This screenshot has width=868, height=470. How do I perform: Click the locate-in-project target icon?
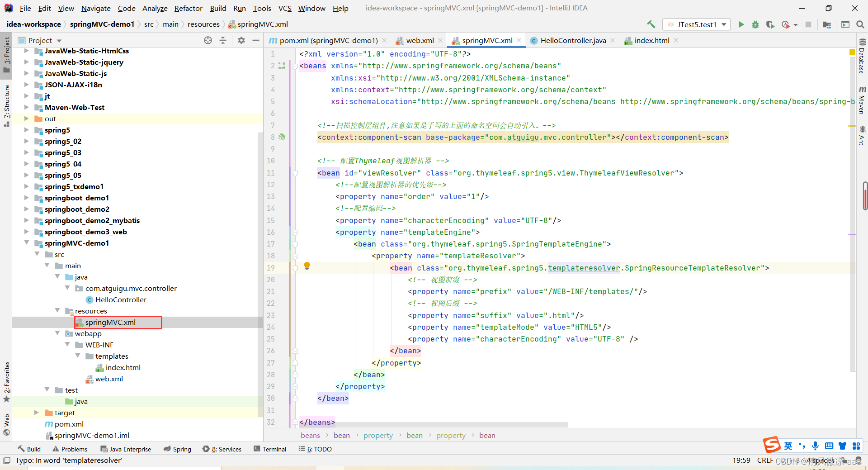(x=208, y=40)
